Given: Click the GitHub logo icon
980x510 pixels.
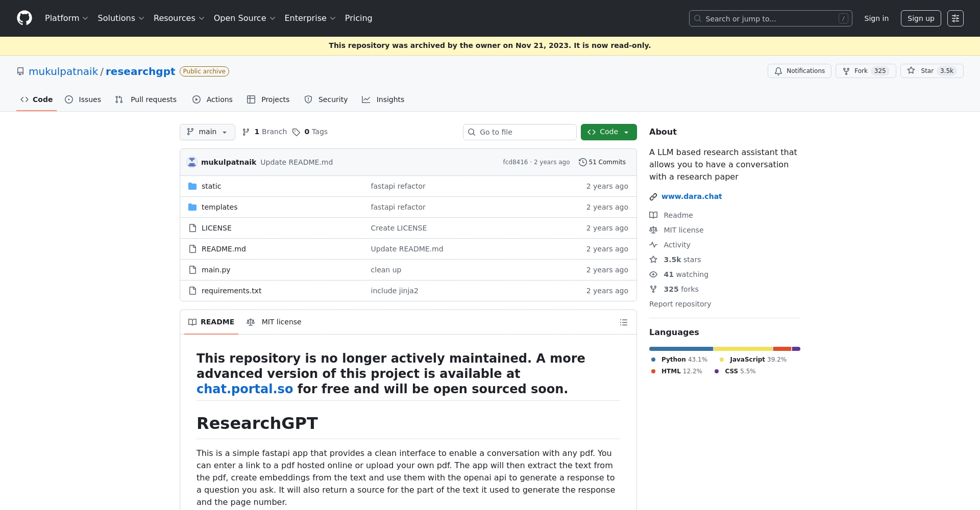Looking at the screenshot, I should tap(23, 18).
